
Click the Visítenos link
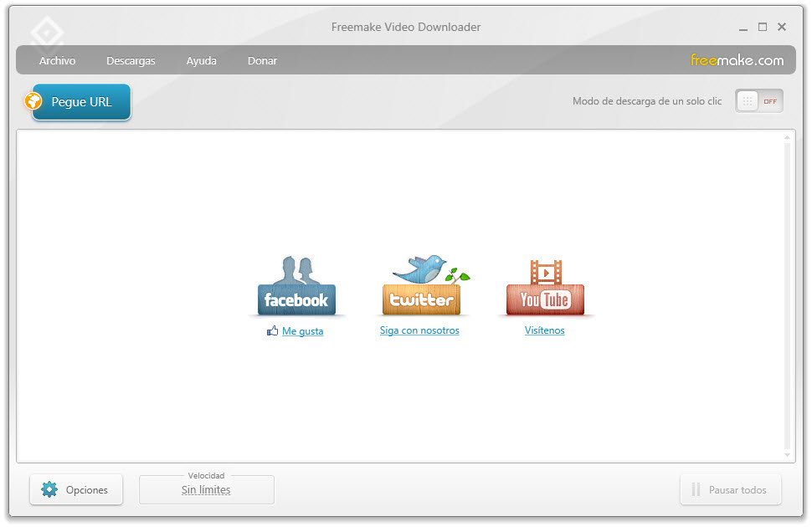coord(544,330)
